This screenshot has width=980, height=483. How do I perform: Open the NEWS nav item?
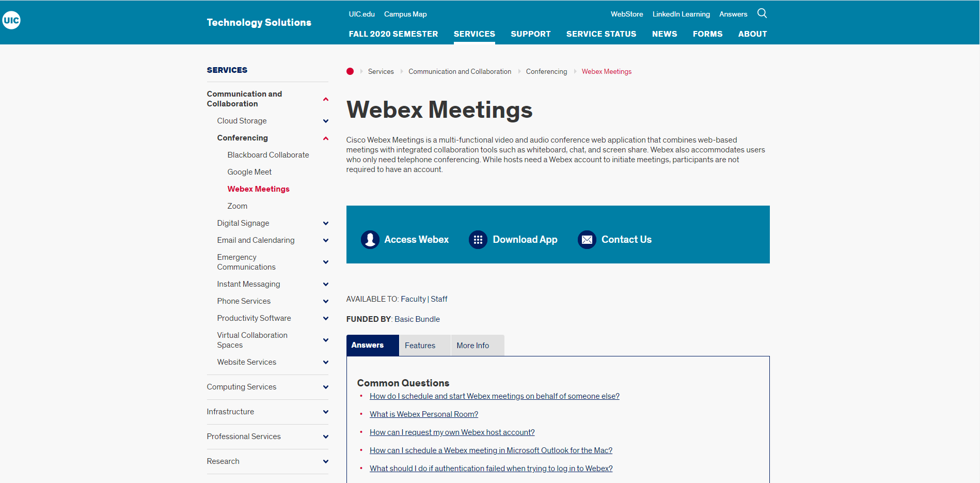pyautogui.click(x=665, y=34)
